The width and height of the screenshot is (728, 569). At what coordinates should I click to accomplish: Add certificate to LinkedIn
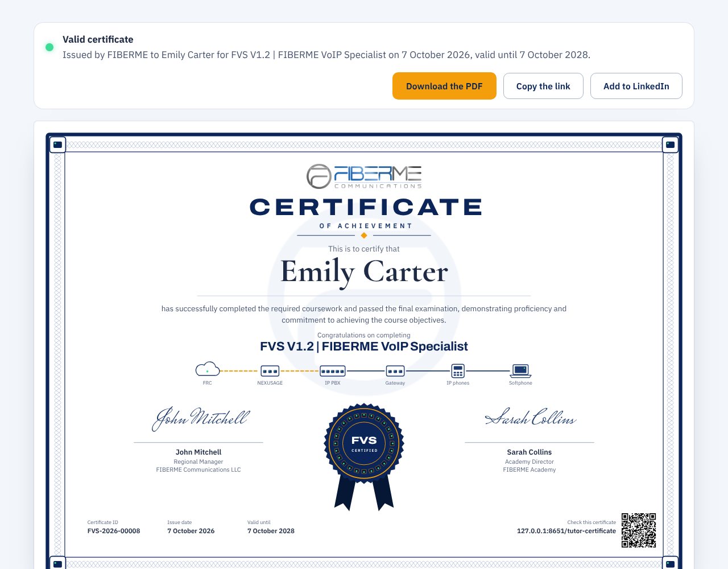(636, 86)
